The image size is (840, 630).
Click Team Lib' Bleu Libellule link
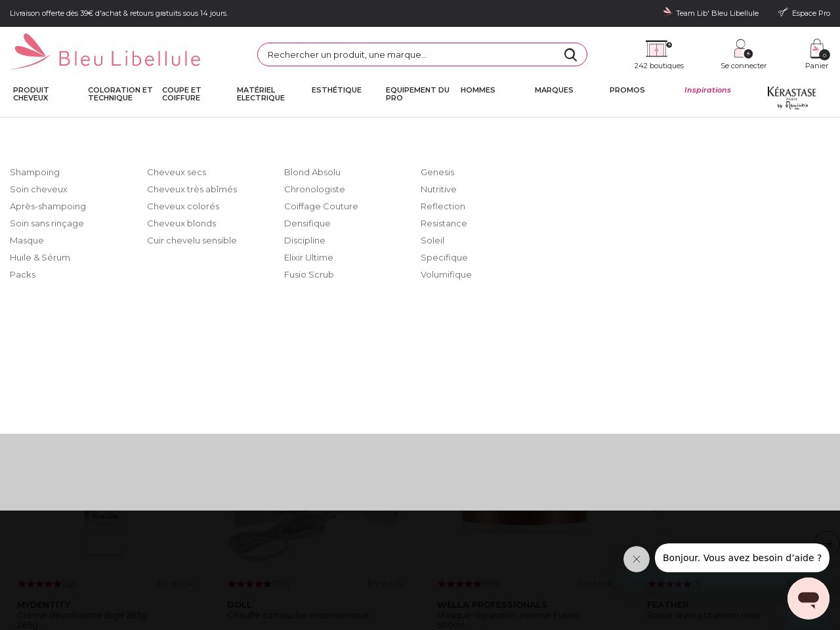click(x=717, y=13)
